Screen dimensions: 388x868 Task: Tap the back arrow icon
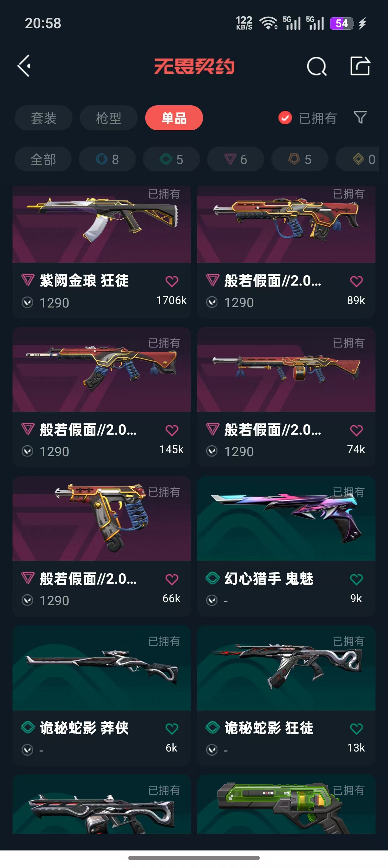click(24, 66)
